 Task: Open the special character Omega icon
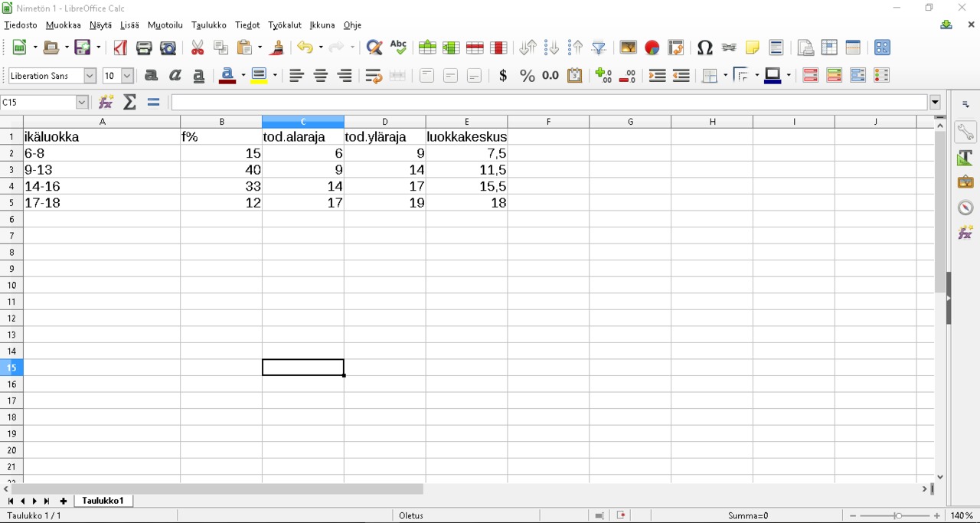704,47
